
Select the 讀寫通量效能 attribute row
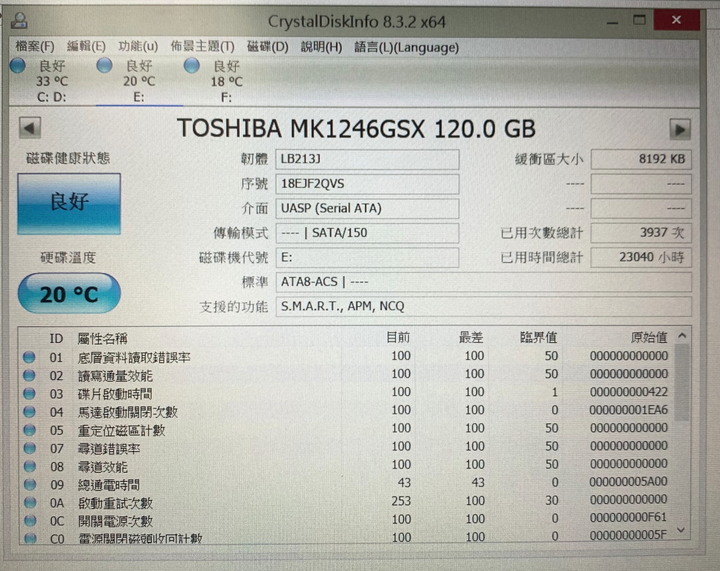[347, 375]
